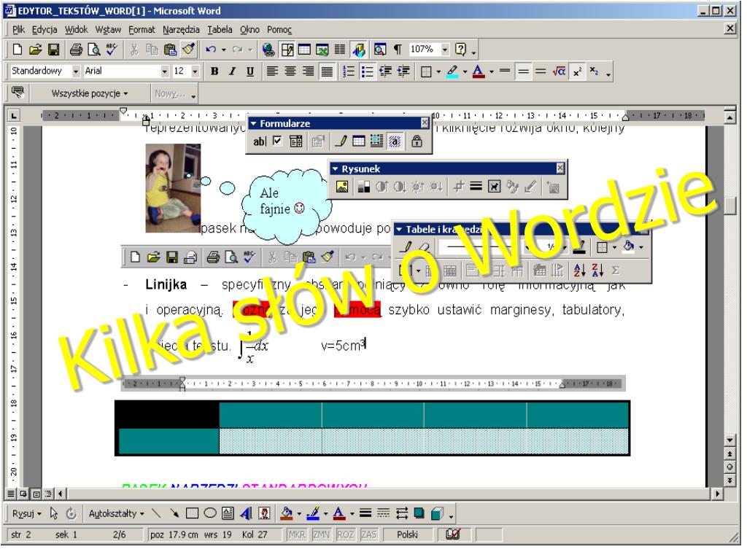Insert picture from file in Rysunek toolbar

pyautogui.click(x=342, y=187)
